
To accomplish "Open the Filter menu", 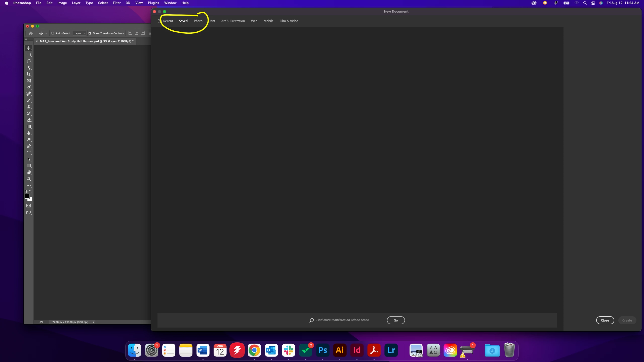I will [x=116, y=3].
